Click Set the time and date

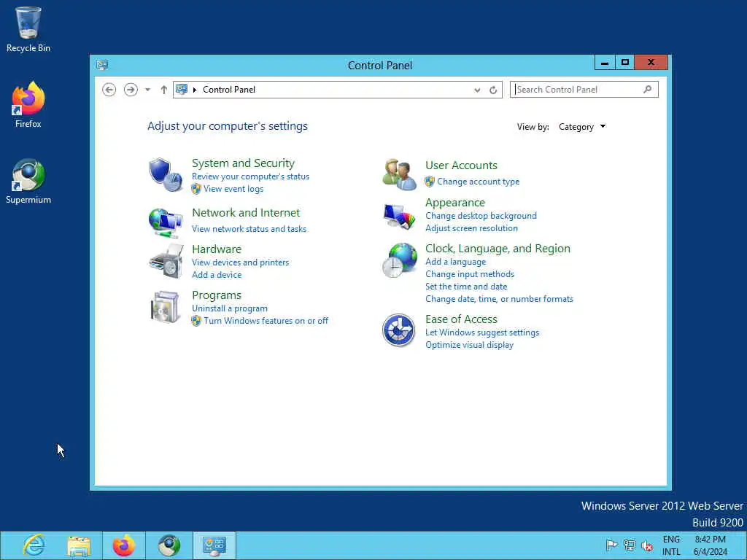pyautogui.click(x=466, y=286)
